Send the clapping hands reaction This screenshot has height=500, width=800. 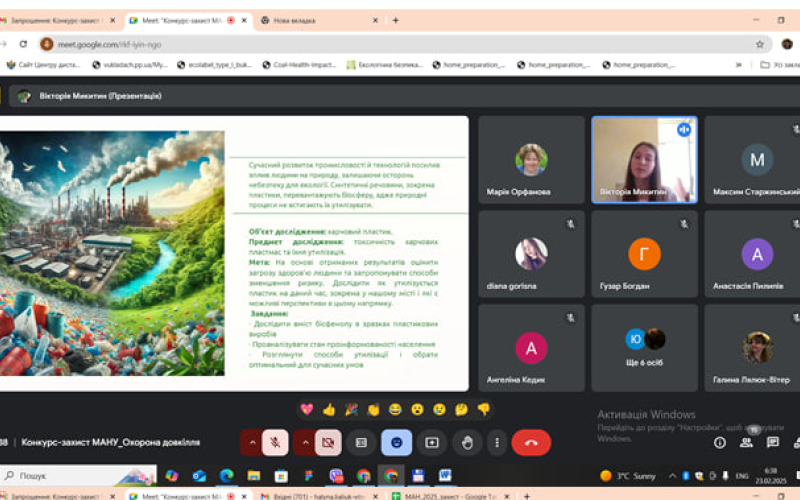click(x=373, y=409)
